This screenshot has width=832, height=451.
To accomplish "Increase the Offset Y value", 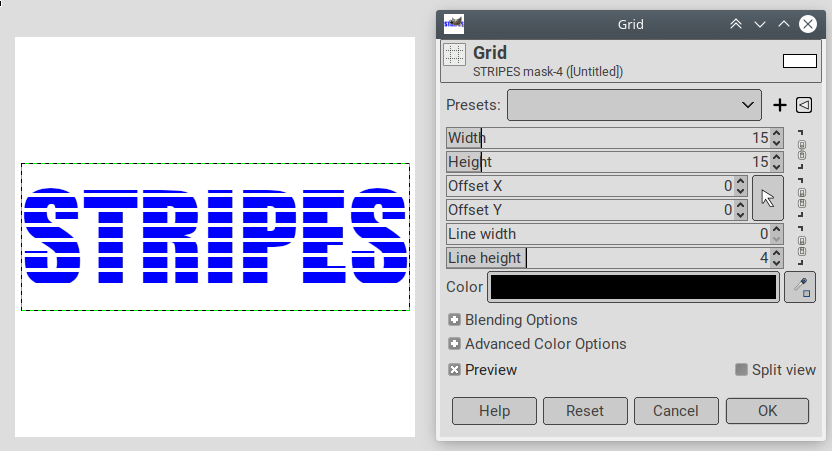I will tap(741, 205).
